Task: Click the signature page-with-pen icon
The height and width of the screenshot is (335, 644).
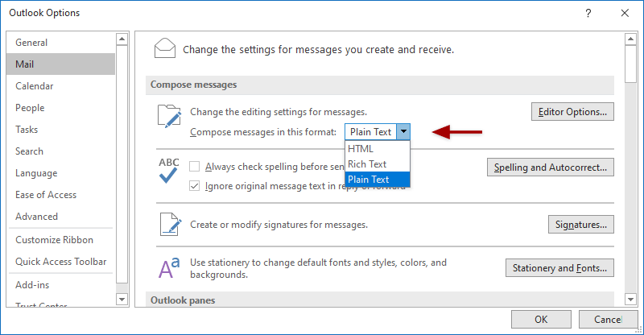Action: pos(171,224)
